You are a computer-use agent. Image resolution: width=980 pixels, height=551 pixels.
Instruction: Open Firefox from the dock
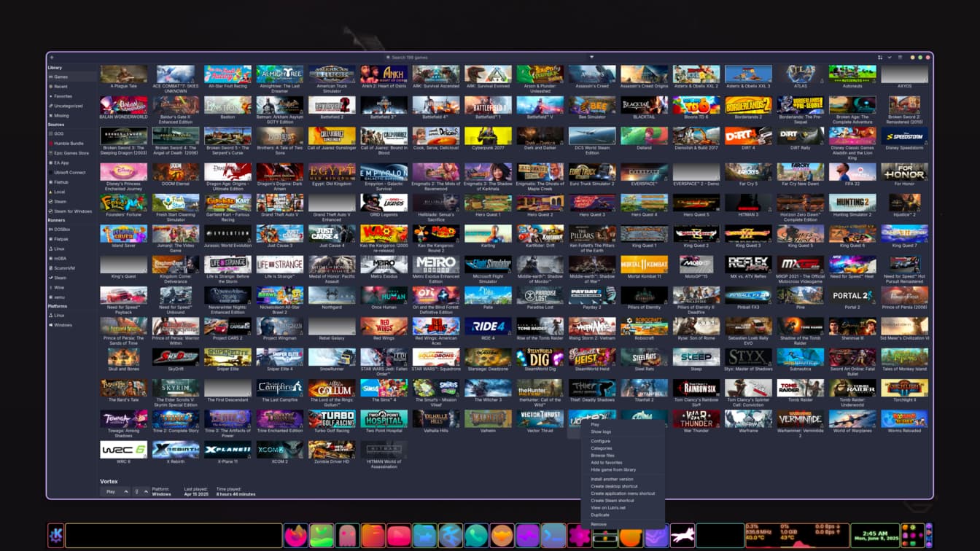tap(295, 536)
